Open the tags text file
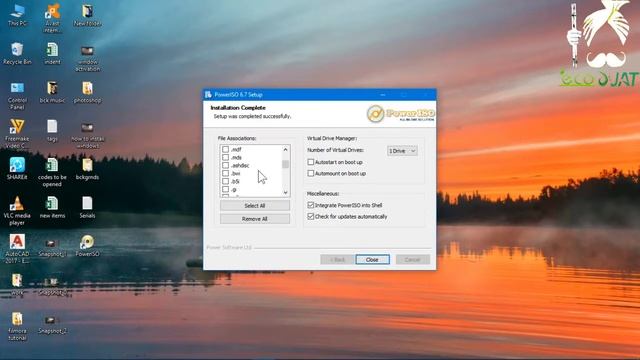 tap(52, 131)
